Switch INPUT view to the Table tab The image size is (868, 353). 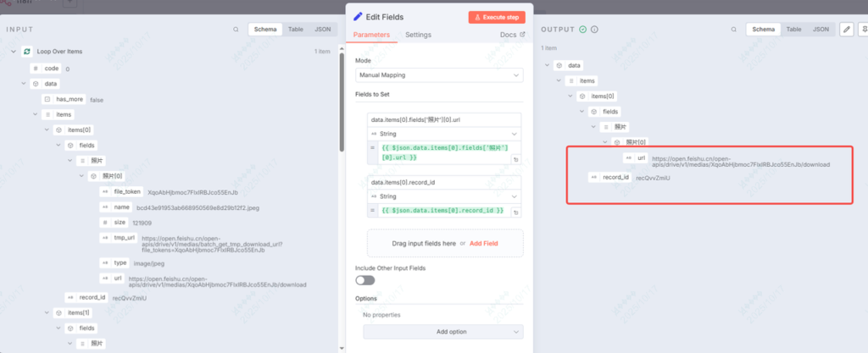295,29
